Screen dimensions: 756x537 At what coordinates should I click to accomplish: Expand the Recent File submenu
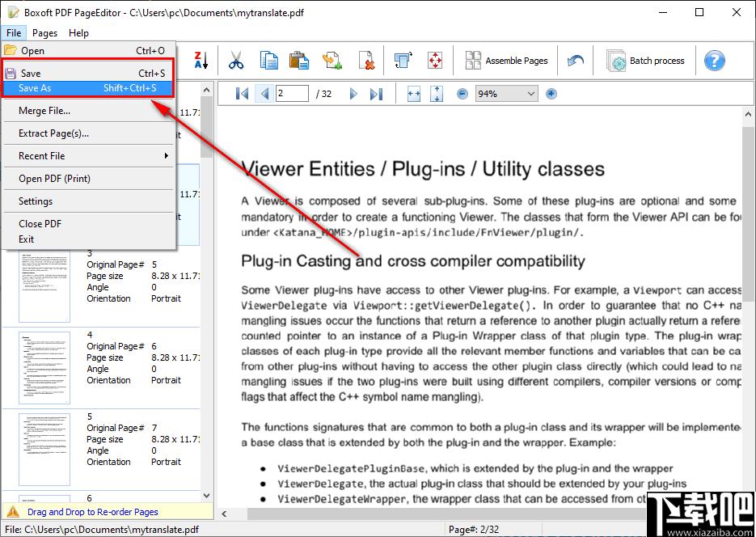click(x=88, y=156)
